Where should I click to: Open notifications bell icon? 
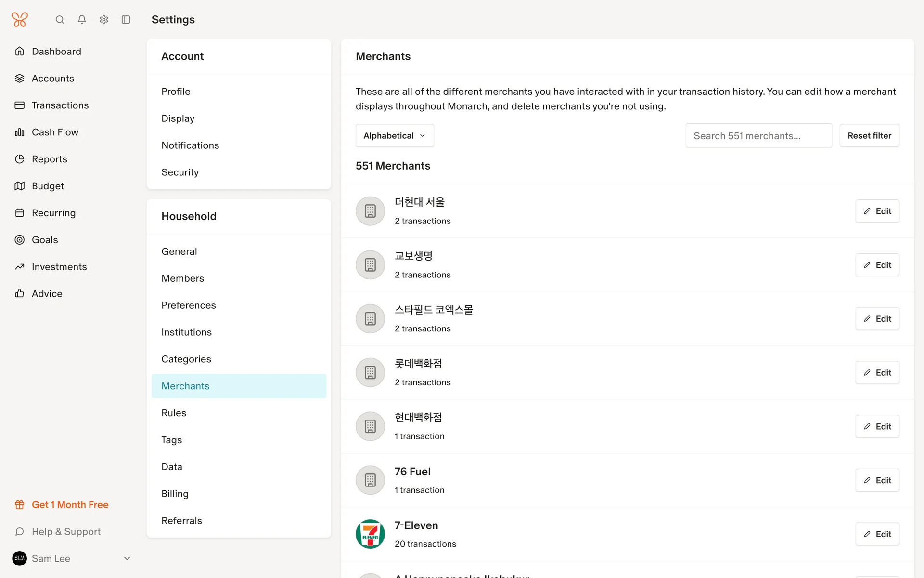(x=82, y=20)
